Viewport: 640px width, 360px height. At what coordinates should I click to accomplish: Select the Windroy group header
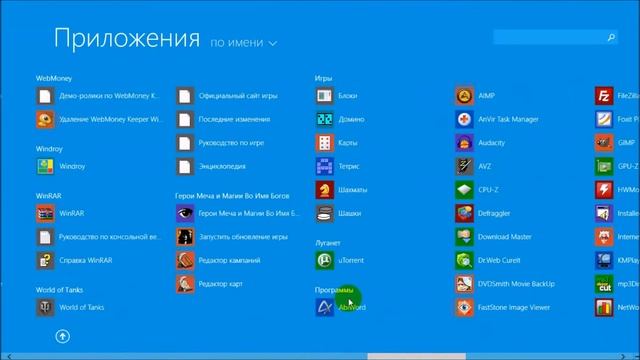[x=49, y=149]
